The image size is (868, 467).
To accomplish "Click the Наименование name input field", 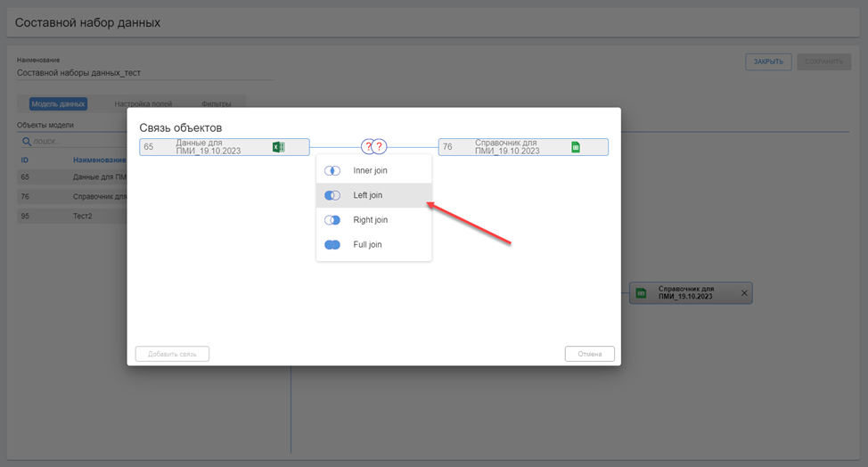I will click(x=143, y=73).
